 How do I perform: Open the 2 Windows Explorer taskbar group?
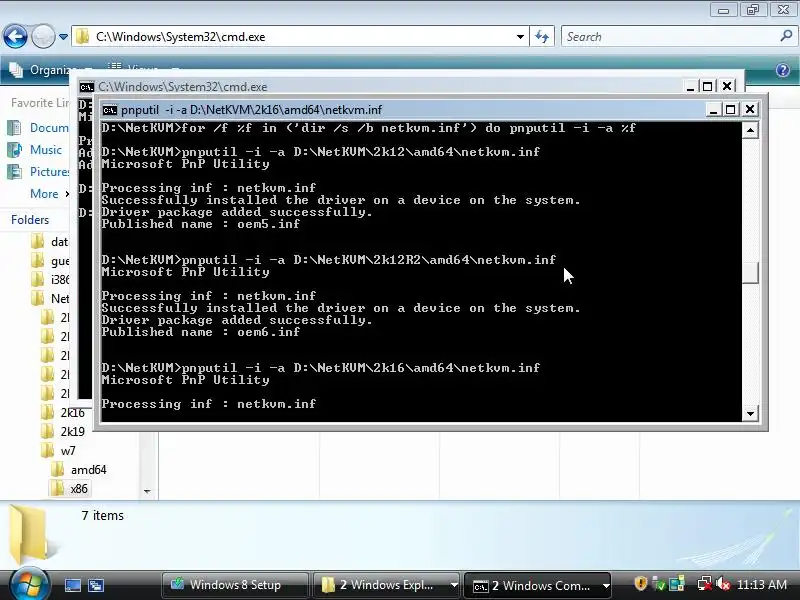(x=386, y=585)
